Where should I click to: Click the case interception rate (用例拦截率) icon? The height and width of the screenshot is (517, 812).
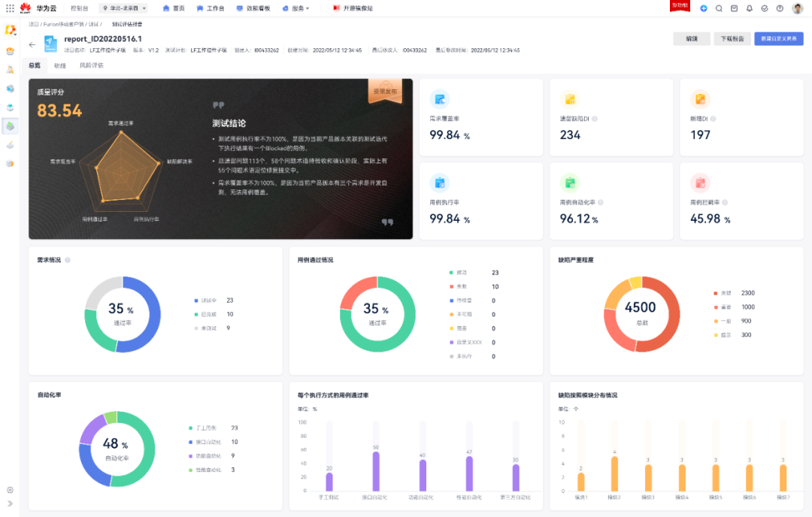pyautogui.click(x=700, y=183)
